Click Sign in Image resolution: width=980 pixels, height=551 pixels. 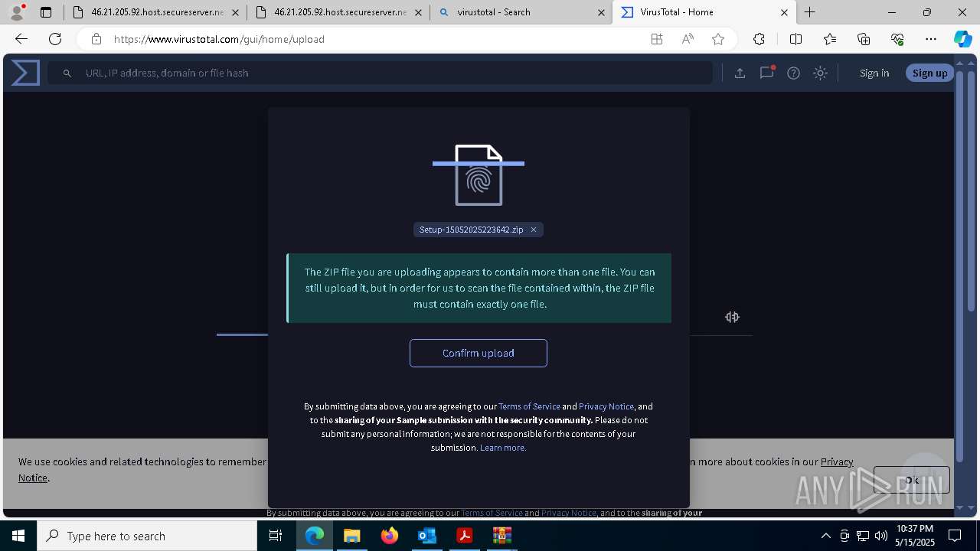pyautogui.click(x=874, y=73)
